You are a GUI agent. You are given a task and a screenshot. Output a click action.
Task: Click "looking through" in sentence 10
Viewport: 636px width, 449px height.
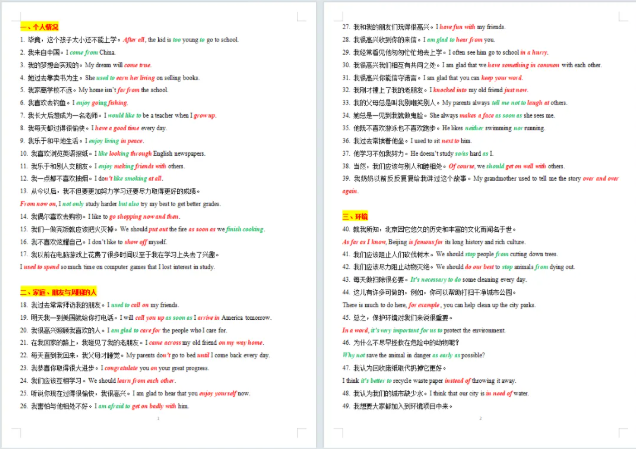point(130,153)
